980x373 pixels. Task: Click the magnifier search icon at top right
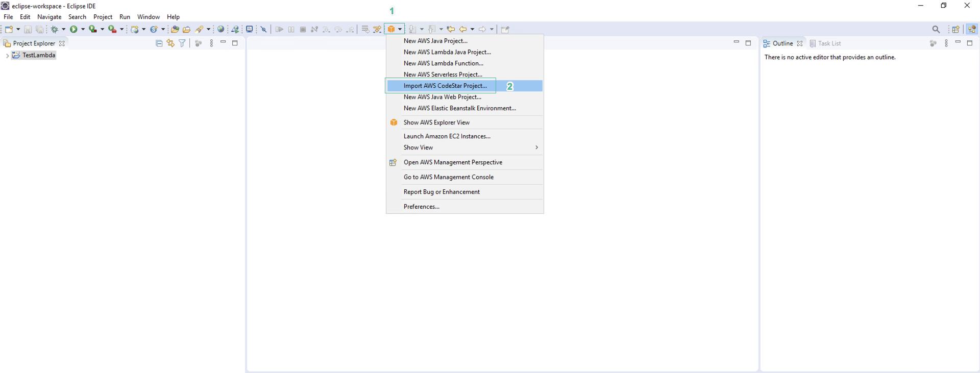(x=936, y=30)
